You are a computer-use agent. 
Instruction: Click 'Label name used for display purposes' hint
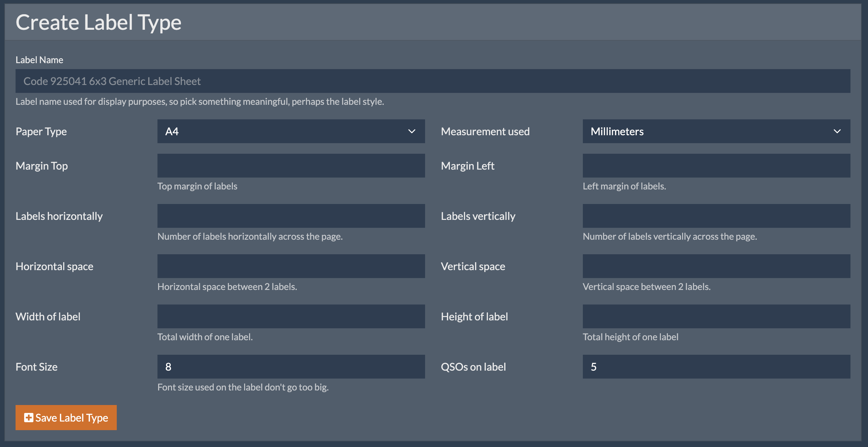pos(200,102)
